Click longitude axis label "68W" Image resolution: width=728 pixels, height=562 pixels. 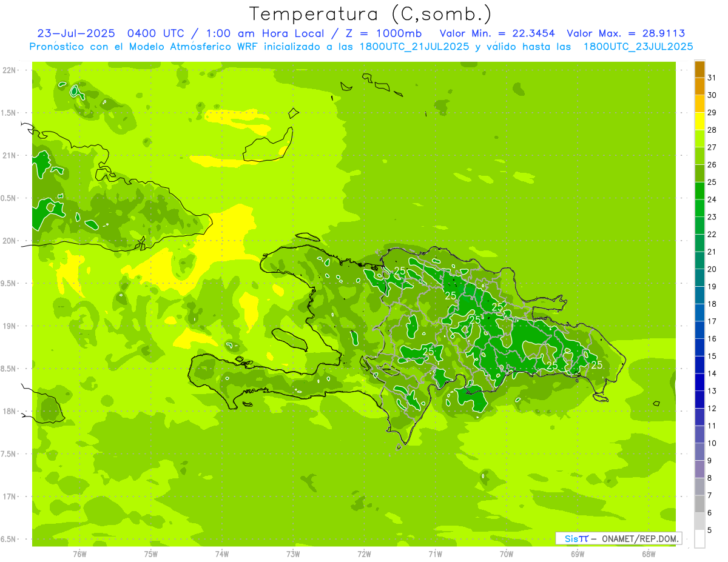(649, 554)
